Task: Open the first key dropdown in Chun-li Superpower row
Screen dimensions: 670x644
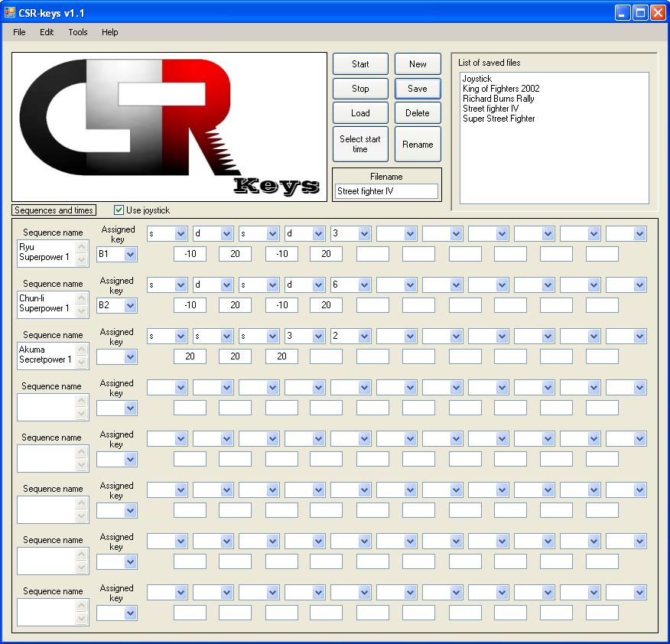Action: (181, 285)
